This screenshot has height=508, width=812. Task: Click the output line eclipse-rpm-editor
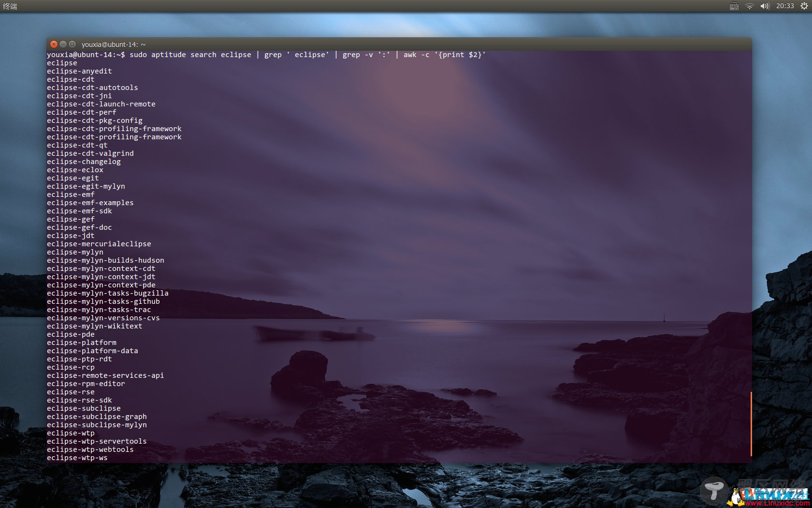86,384
